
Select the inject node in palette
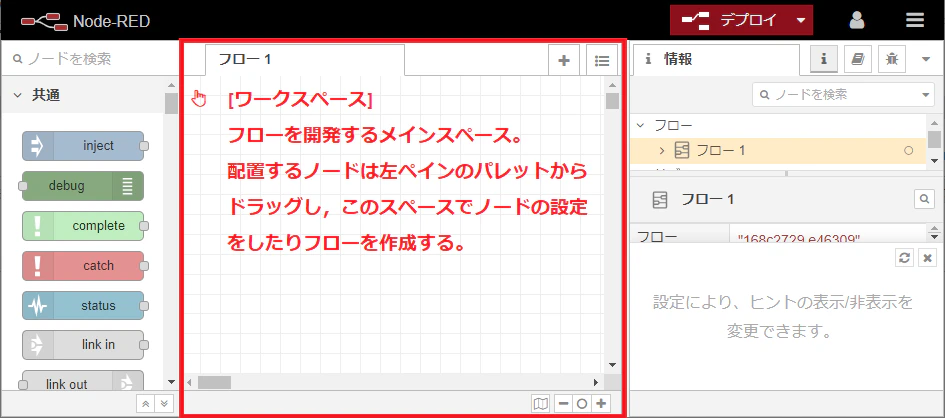click(83, 146)
